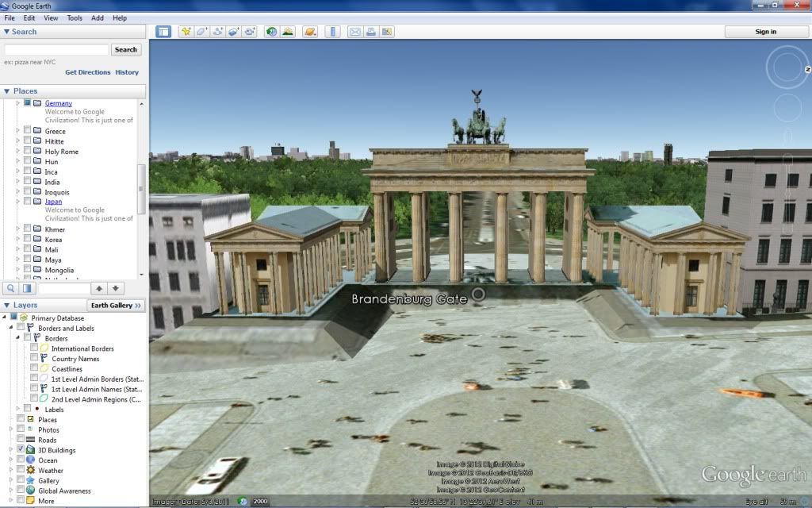Toggle the Khmer folder checkbox

click(28, 228)
